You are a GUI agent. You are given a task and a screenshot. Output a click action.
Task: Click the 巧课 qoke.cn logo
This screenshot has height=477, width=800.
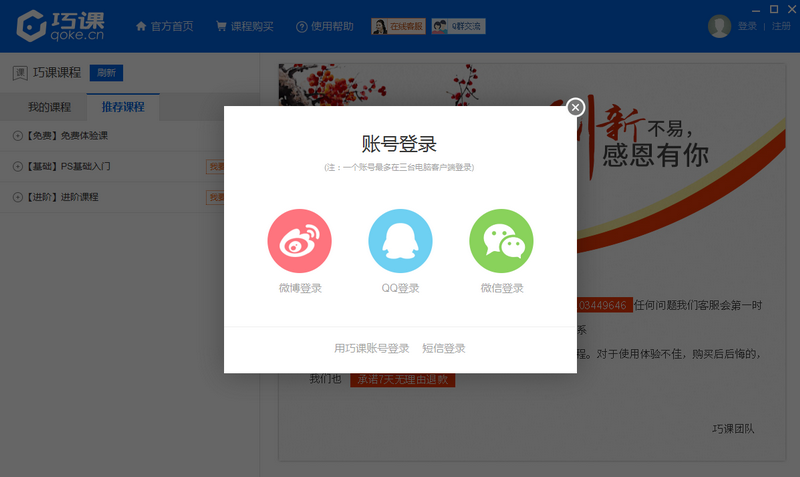[60, 26]
